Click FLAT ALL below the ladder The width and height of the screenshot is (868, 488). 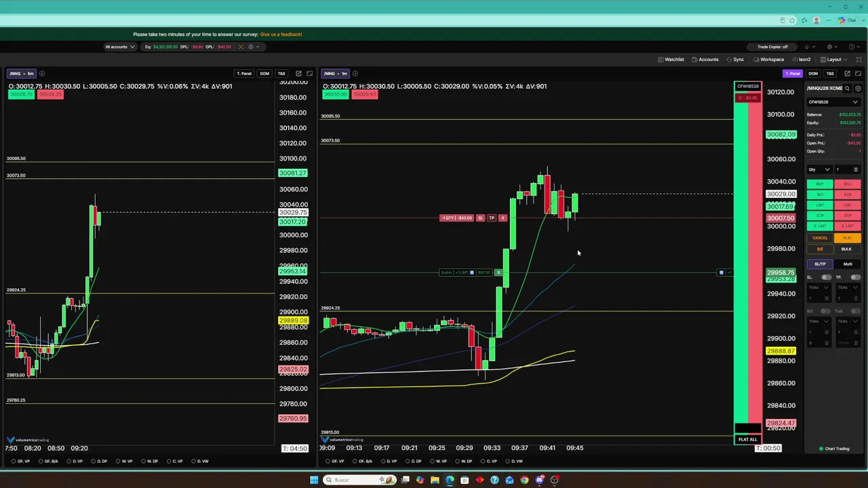(747, 439)
